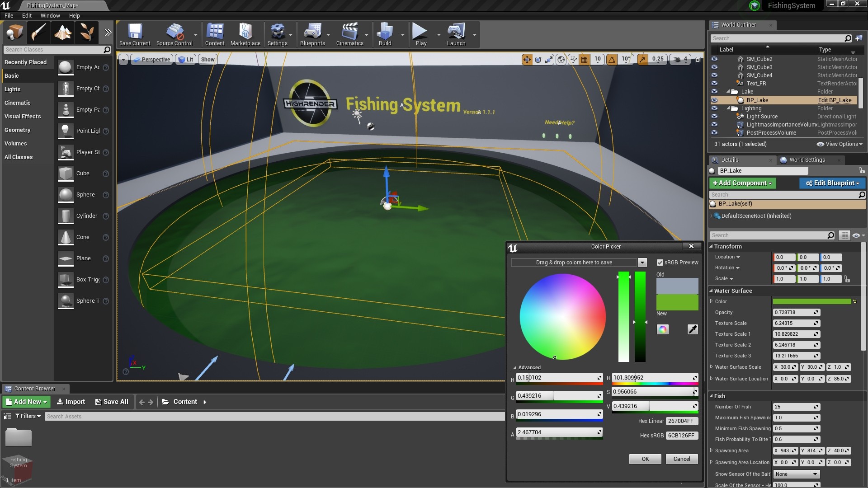This screenshot has height=488, width=868.
Task: Toggle visibility eye for SM_Cube2
Action: coord(714,59)
